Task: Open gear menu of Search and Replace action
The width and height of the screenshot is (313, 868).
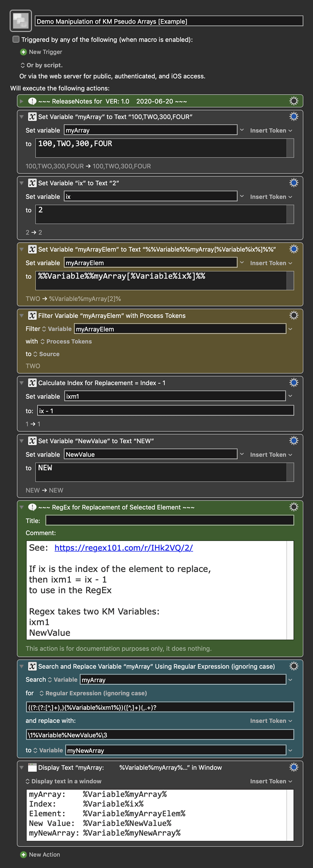Action: (x=294, y=666)
